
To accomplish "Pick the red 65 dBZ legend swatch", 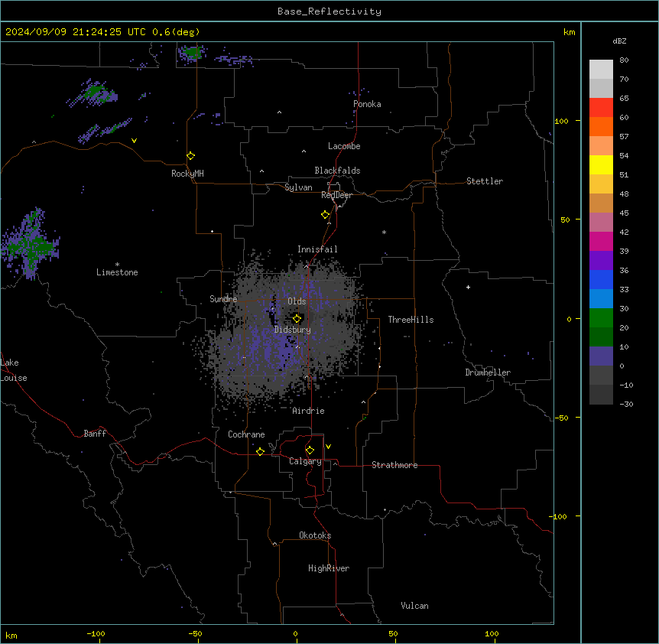I will [601, 107].
